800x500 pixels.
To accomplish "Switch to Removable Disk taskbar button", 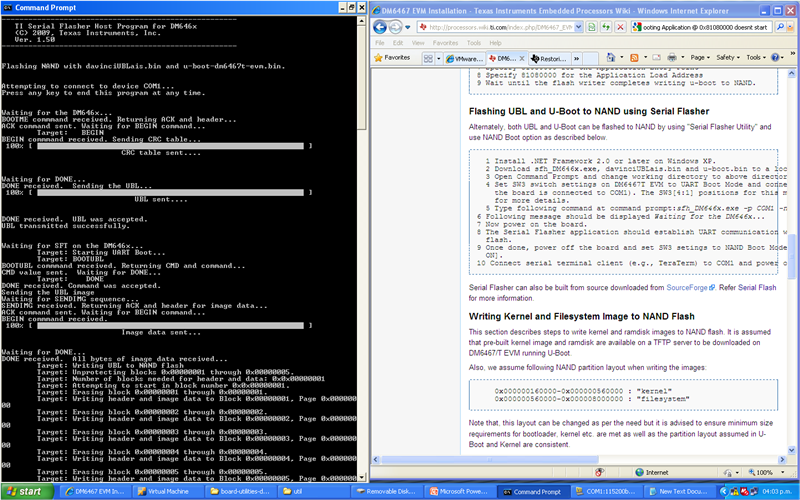I will [387, 491].
